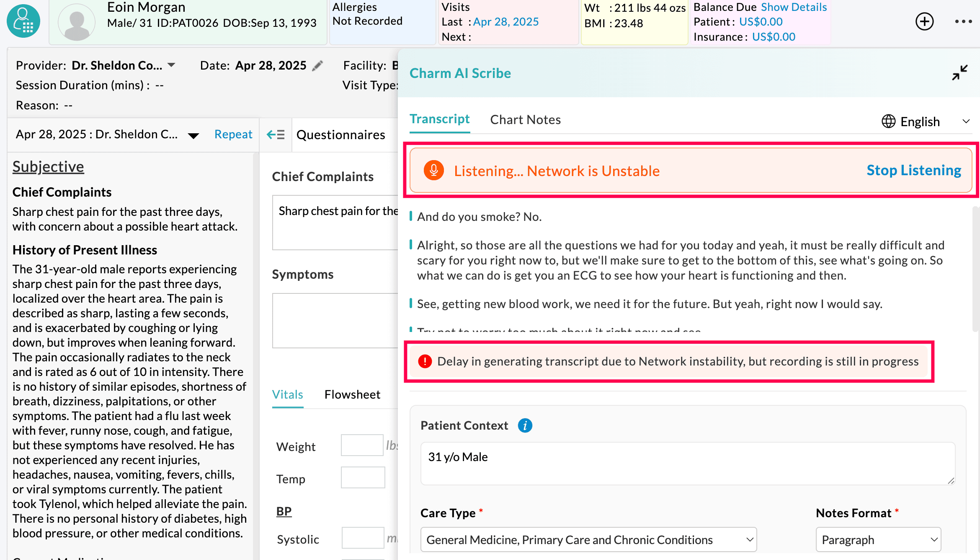Open the Flowsheet tab
980x560 pixels.
[352, 394]
